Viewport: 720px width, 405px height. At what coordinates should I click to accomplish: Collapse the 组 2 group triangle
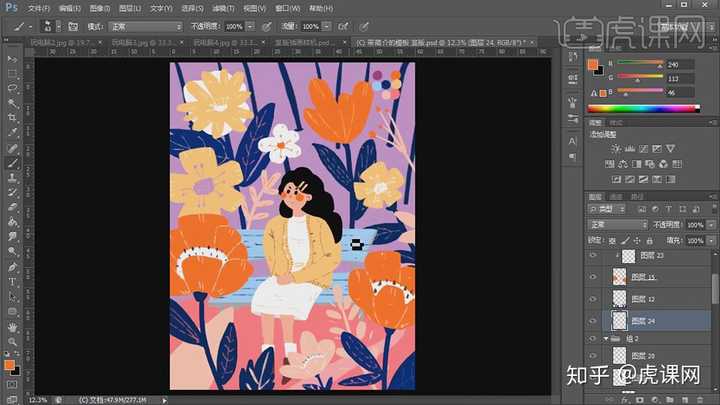[x=606, y=339]
